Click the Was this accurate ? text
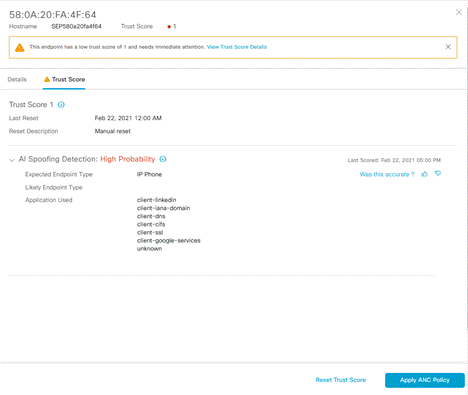 pyautogui.click(x=387, y=174)
